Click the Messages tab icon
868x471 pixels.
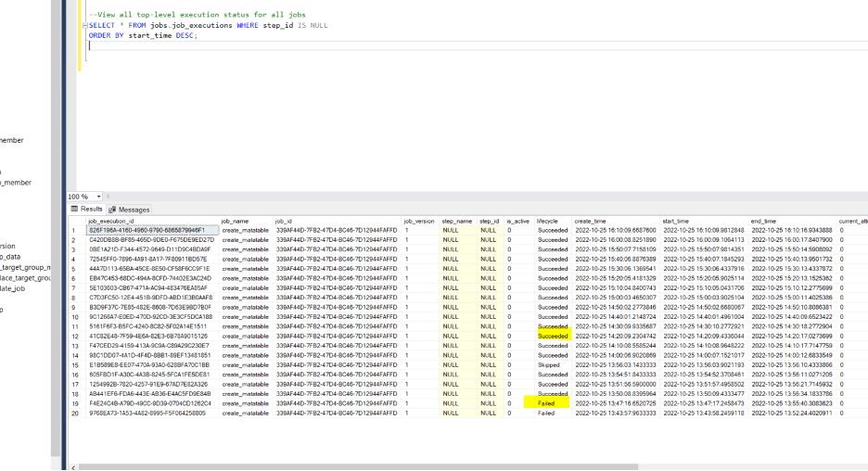pos(112,210)
